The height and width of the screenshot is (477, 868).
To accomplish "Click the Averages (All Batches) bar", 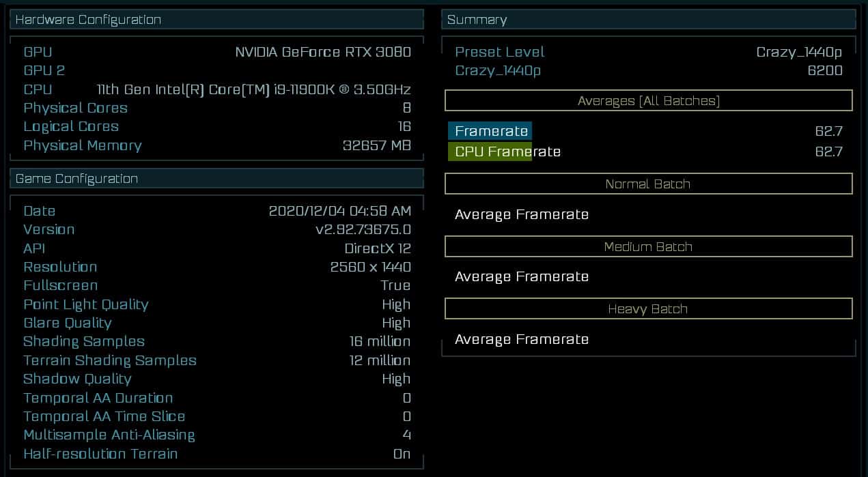I will tap(648, 101).
